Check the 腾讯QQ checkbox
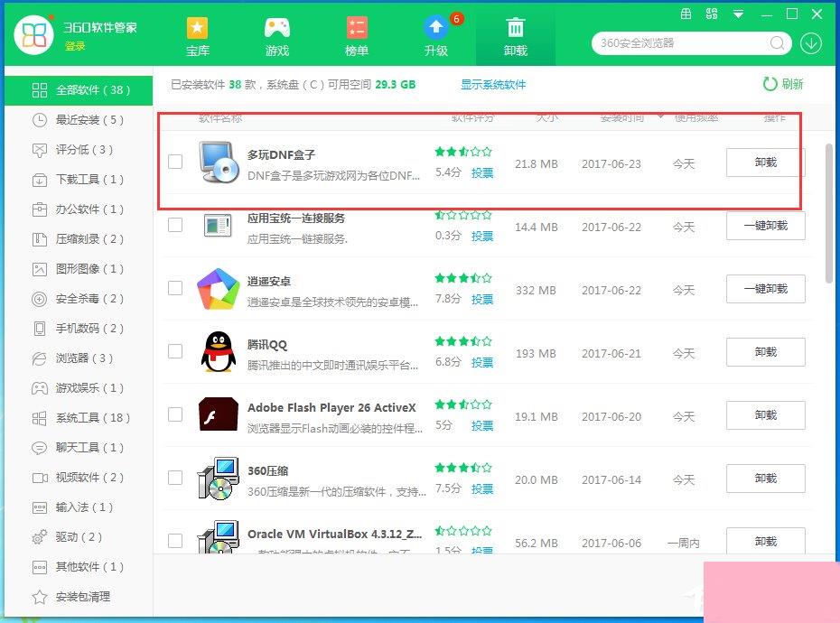 tap(175, 351)
